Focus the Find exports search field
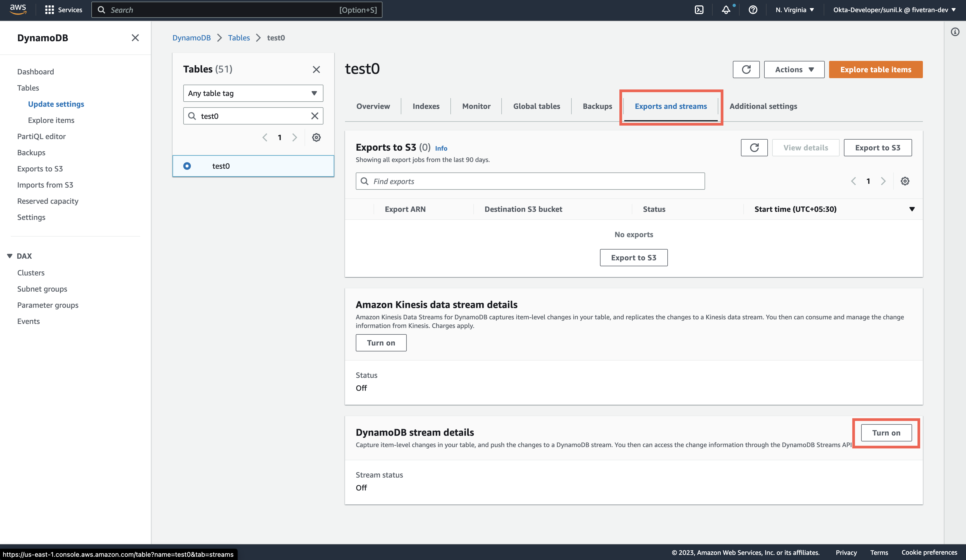The image size is (966, 560). 530,181
